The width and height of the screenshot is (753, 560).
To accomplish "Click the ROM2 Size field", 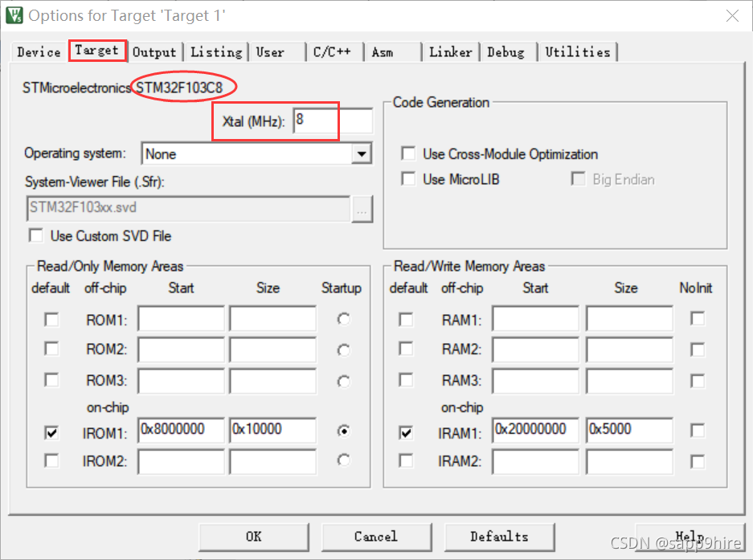I will [272, 349].
